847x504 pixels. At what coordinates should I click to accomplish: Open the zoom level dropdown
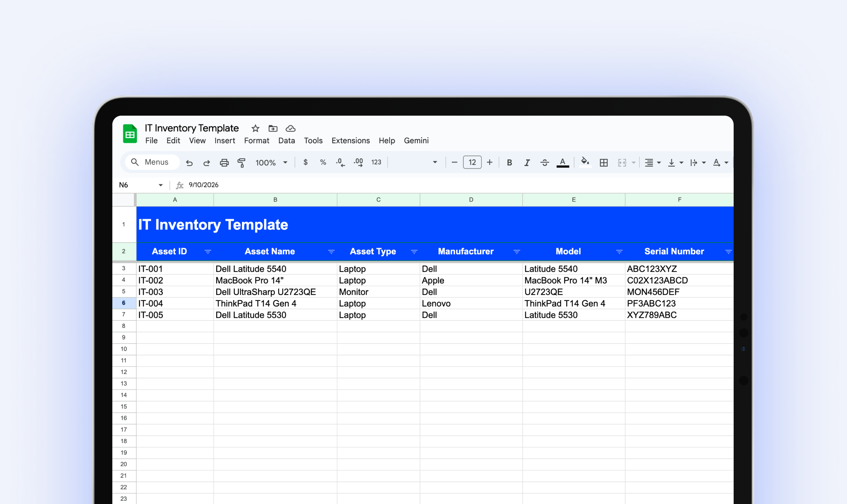click(272, 162)
